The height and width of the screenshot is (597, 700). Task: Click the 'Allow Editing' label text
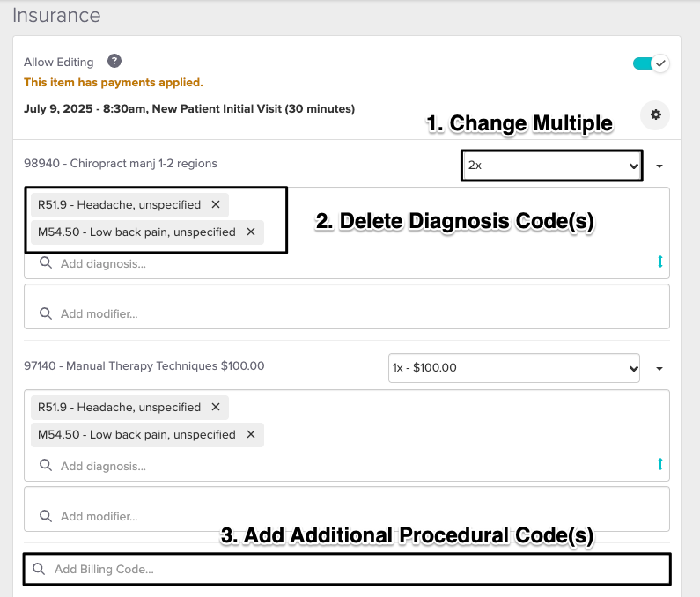click(x=59, y=62)
